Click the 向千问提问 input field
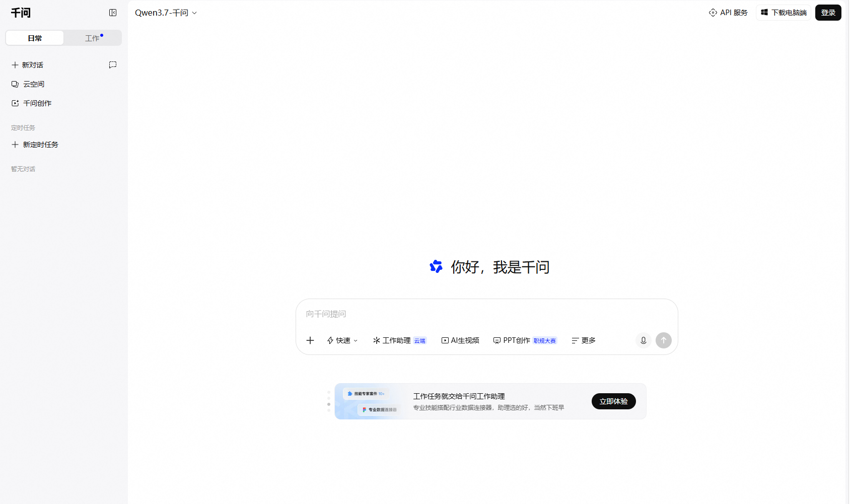Viewport: 850px width, 504px height. pyautogui.click(x=486, y=314)
